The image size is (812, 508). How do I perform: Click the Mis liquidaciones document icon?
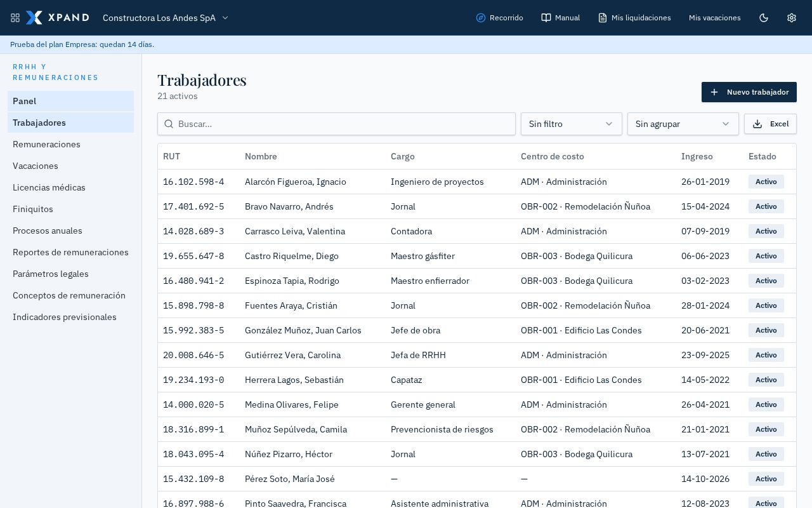click(x=603, y=18)
